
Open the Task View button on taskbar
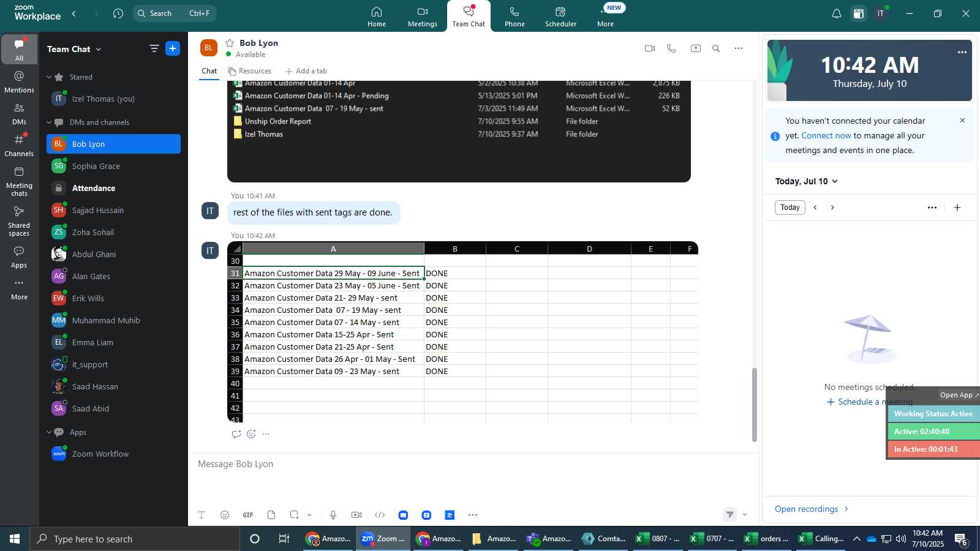(284, 539)
